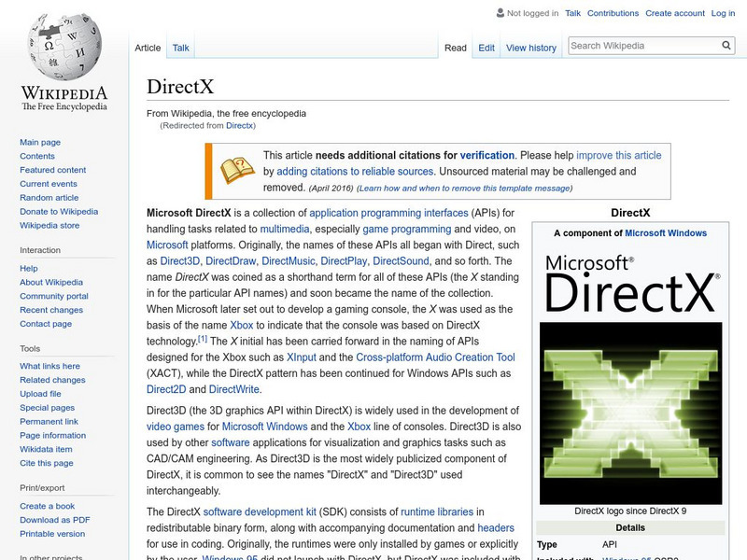Open Wikipedia store link
This screenshot has width=747, height=560.
[49, 225]
